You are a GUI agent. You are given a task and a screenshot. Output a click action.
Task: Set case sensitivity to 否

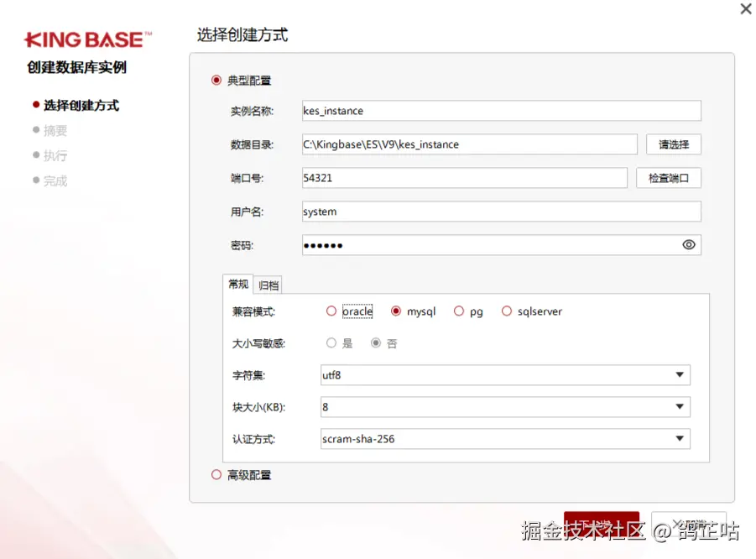[376, 343]
